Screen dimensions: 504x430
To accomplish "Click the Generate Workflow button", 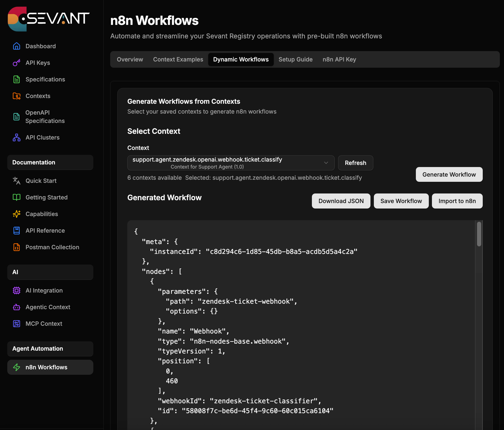I will pyautogui.click(x=449, y=174).
